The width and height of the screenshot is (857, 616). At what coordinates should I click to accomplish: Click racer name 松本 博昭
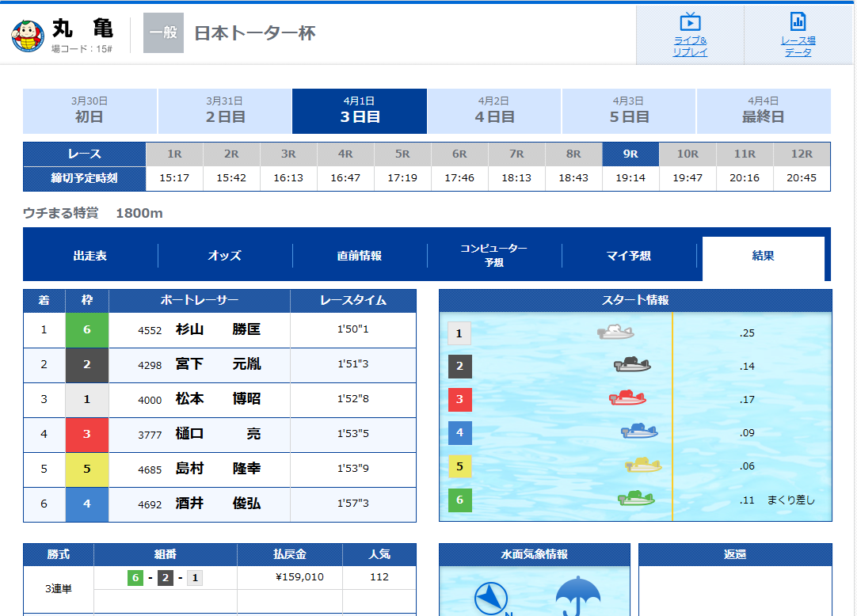pos(218,399)
